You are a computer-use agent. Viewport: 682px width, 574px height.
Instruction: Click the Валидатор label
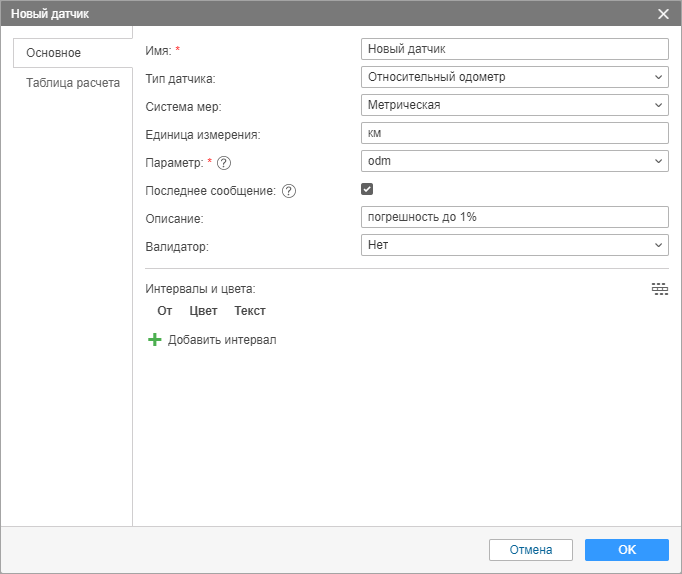(177, 247)
